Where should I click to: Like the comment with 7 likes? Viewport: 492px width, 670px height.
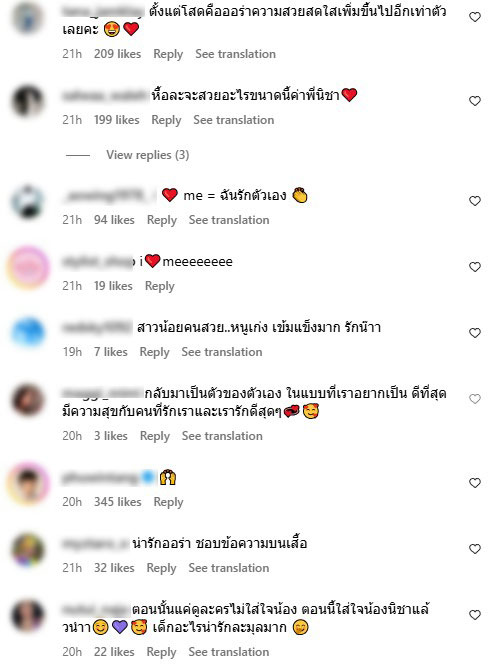475,333
